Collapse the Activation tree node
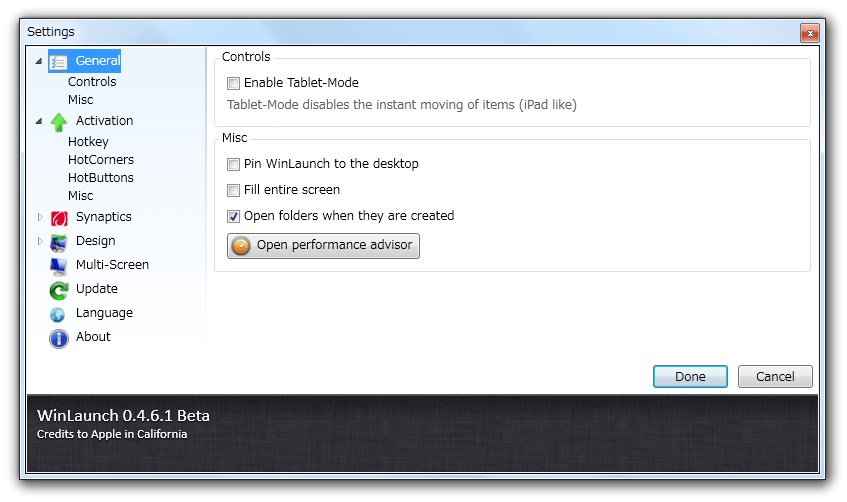The image size is (847, 502). pos(39,121)
